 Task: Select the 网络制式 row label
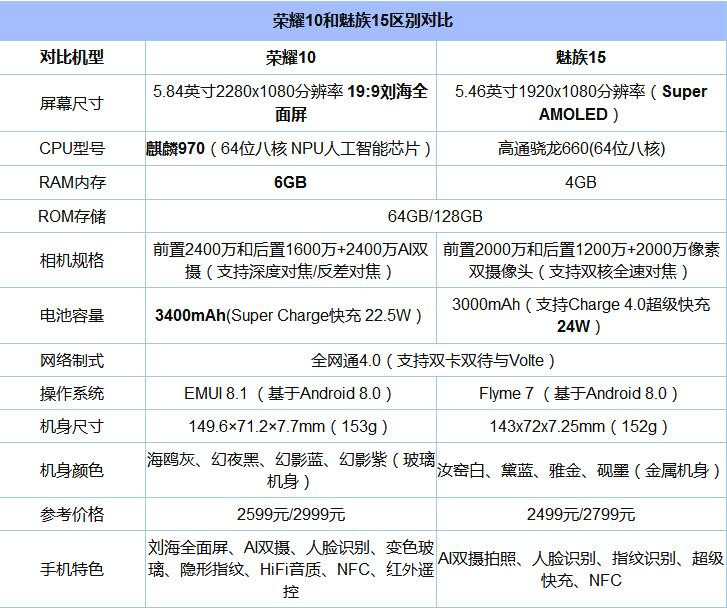pos(72,360)
